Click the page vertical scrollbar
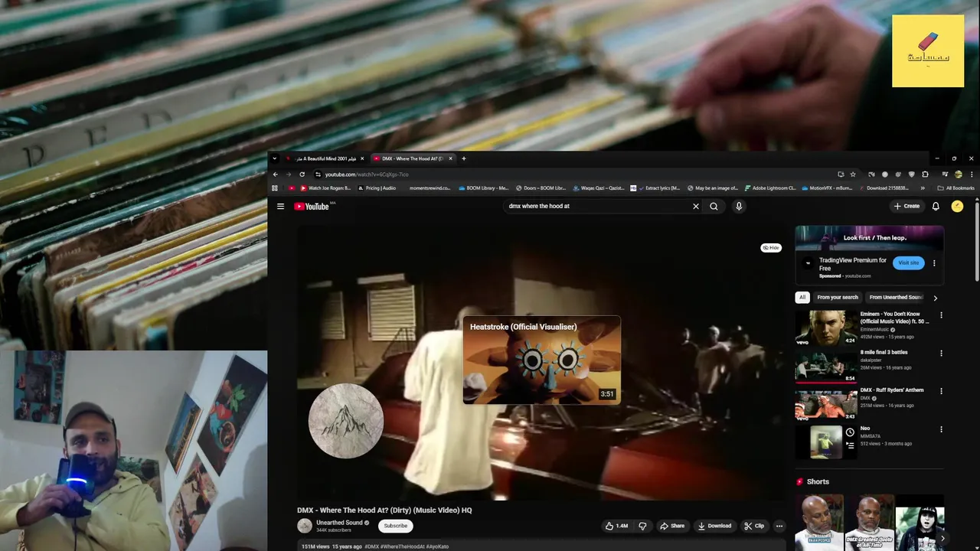980x551 pixels. [977, 241]
